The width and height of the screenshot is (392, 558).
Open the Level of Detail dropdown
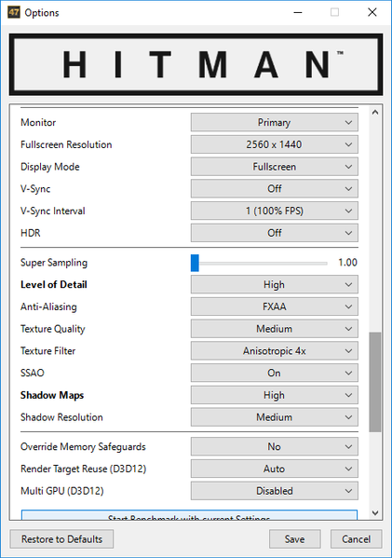point(275,285)
